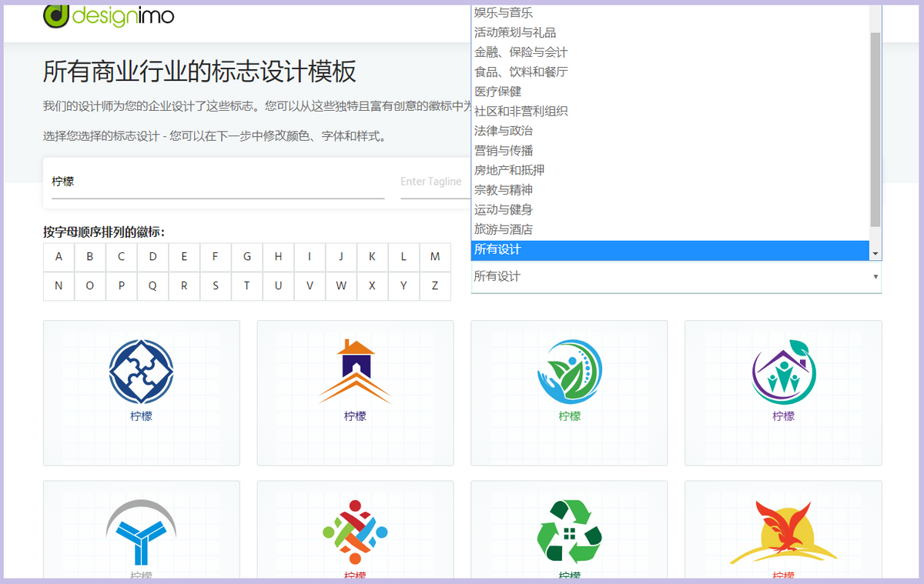924x584 pixels.
Task: Pick 医疗保健 from the dropdown list
Action: coord(670,92)
